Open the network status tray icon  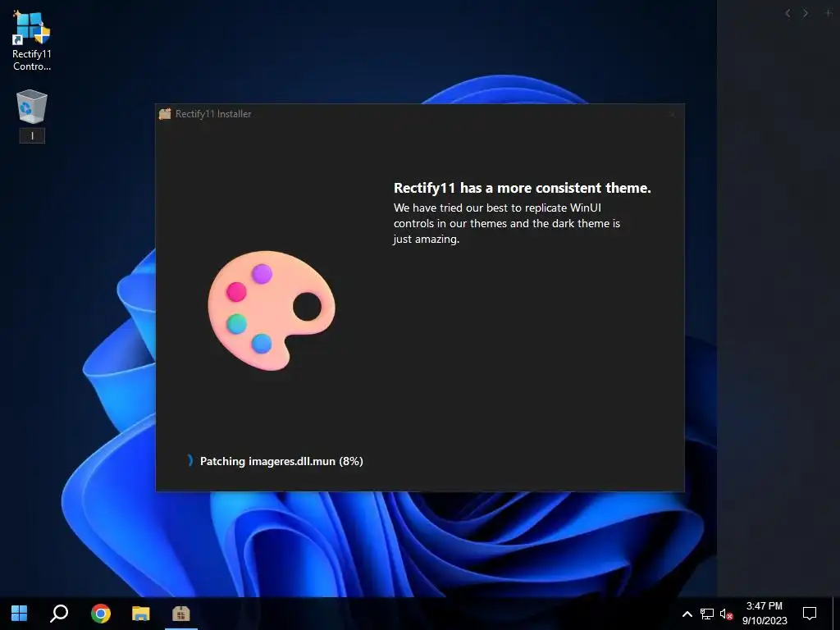pos(707,614)
